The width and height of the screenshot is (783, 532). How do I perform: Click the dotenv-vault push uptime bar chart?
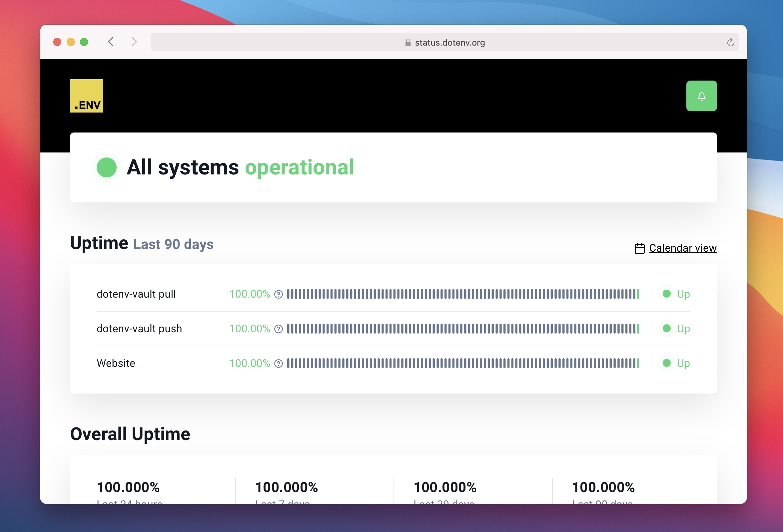pos(463,329)
